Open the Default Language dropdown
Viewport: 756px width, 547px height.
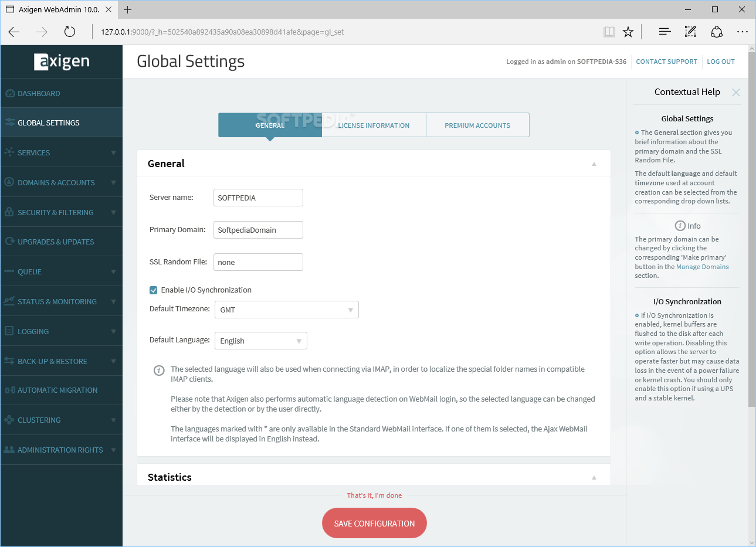261,341
